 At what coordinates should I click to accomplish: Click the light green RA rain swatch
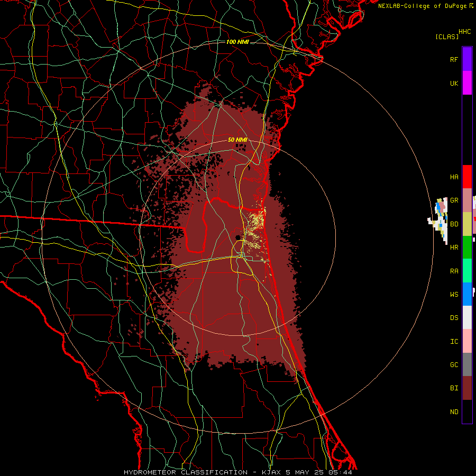pyautogui.click(x=467, y=271)
